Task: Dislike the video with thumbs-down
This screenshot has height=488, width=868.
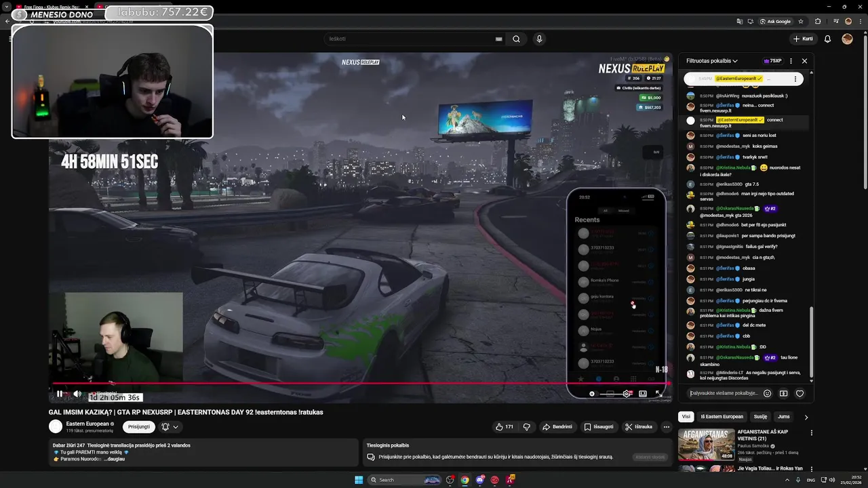Action: pyautogui.click(x=527, y=427)
